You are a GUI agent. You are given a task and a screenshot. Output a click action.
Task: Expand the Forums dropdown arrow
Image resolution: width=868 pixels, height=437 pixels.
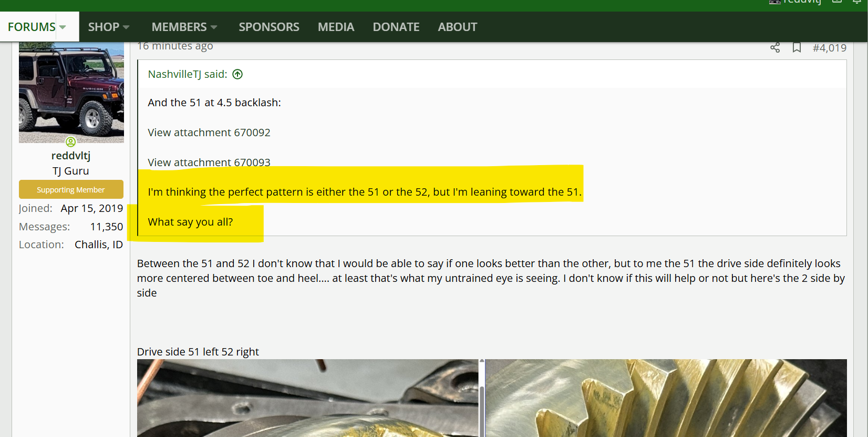pyautogui.click(x=63, y=27)
